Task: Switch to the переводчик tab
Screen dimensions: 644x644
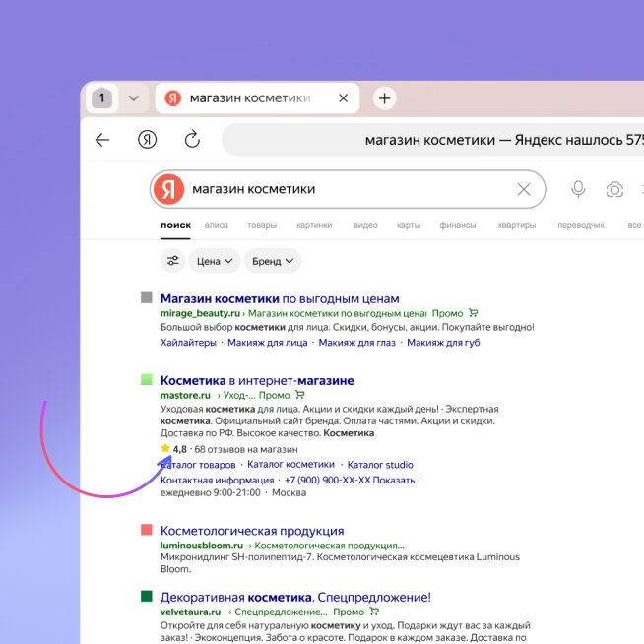Action: (581, 225)
